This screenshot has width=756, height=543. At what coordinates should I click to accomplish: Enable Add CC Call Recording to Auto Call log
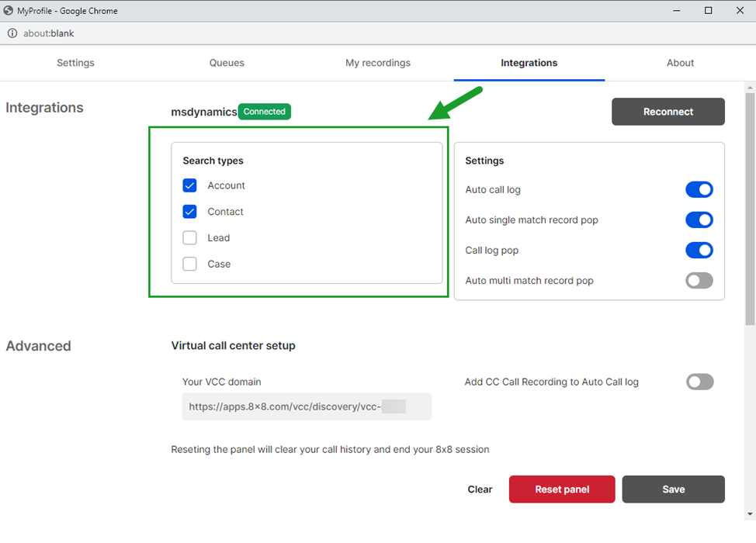pyautogui.click(x=699, y=382)
